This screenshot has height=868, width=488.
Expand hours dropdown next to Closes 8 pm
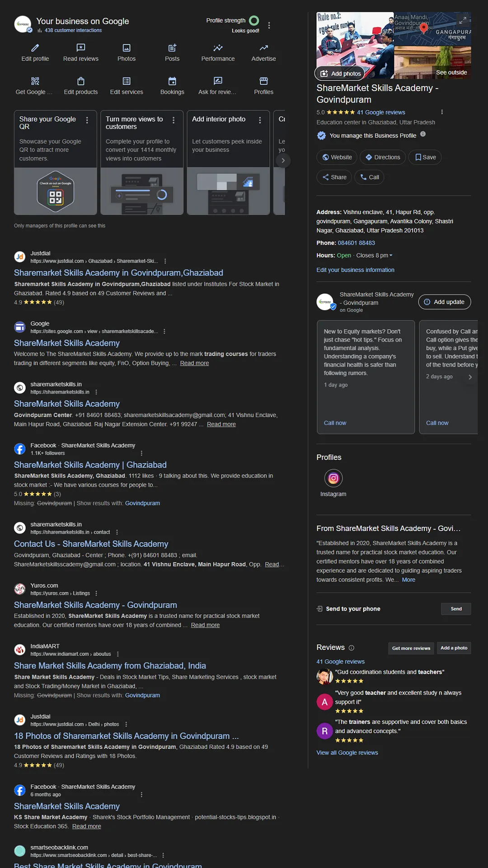click(391, 255)
